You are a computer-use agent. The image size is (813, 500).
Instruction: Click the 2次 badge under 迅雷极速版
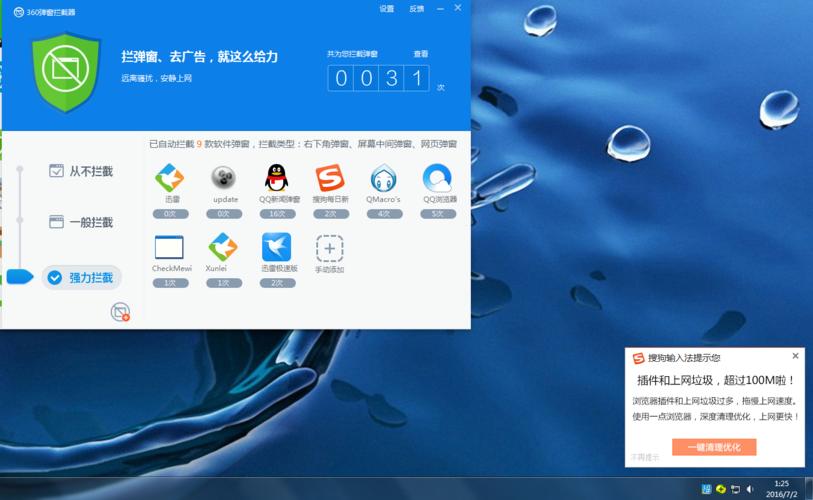277,283
